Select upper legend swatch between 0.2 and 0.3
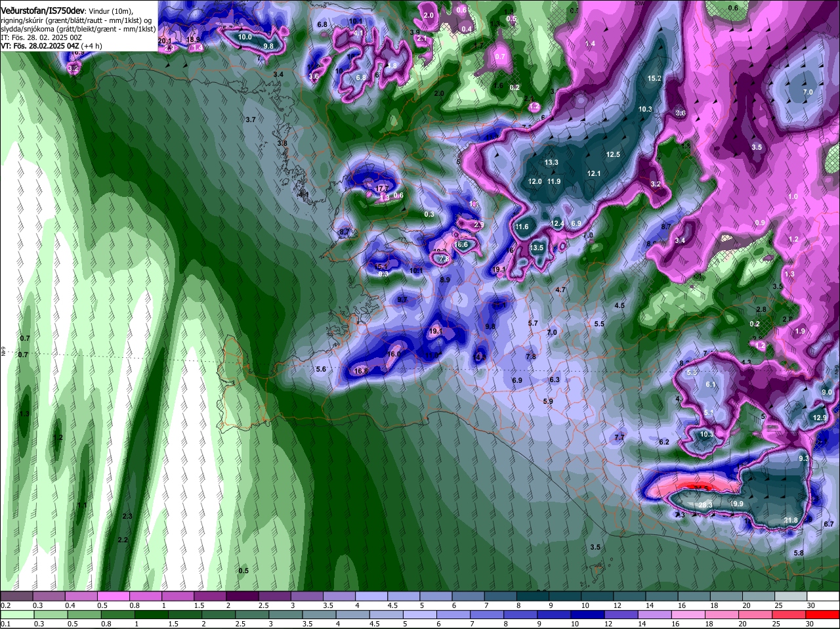Image resolution: width=840 pixels, height=629 pixels. point(16,596)
